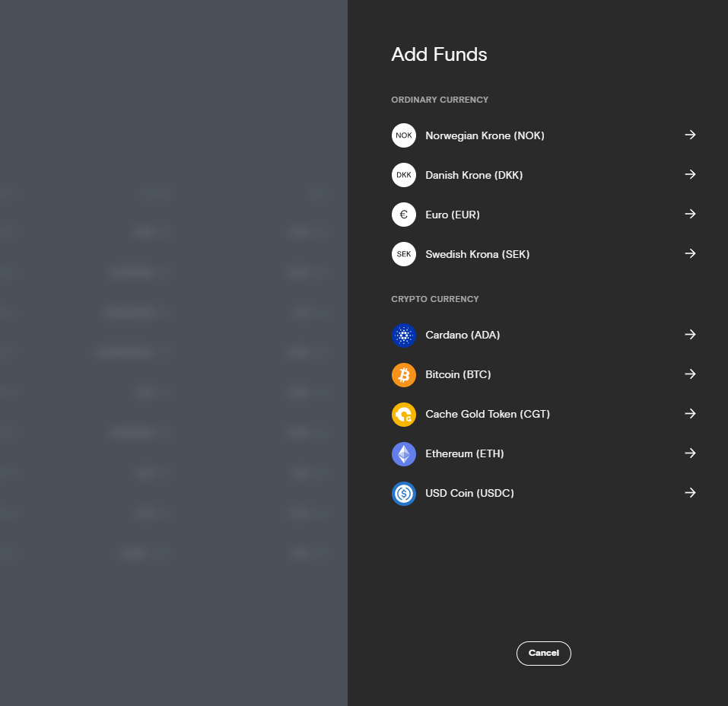
Task: Open Euro funding via its arrow
Action: tap(690, 214)
